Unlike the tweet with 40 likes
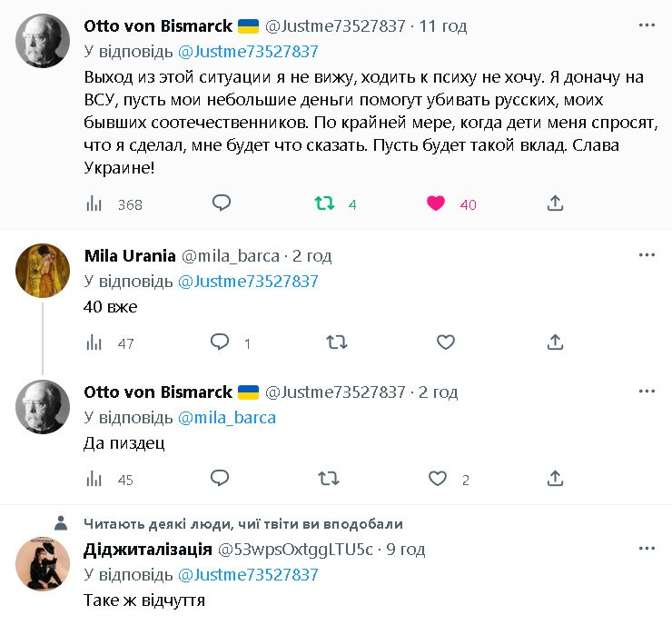Screen dimensions: 672x625 (436, 203)
